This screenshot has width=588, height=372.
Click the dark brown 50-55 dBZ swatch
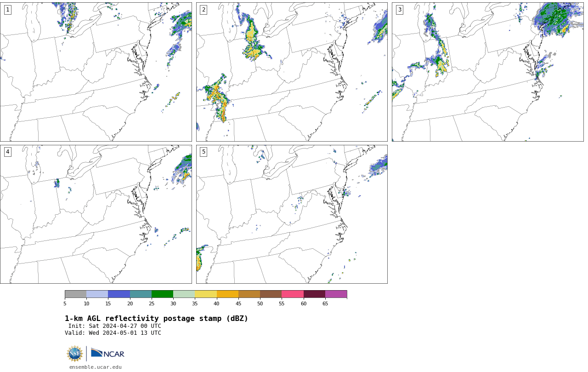[x=271, y=294]
